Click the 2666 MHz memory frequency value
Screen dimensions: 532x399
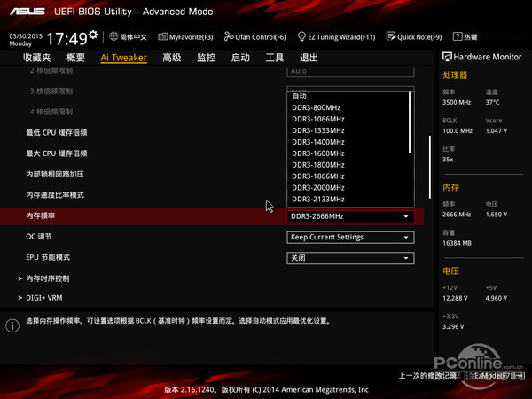coord(457,215)
